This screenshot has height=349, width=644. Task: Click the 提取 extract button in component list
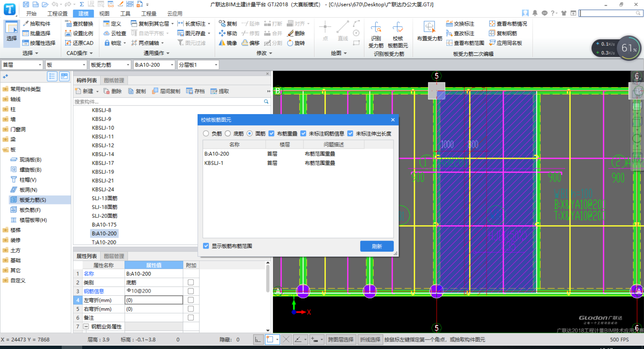[x=220, y=91]
